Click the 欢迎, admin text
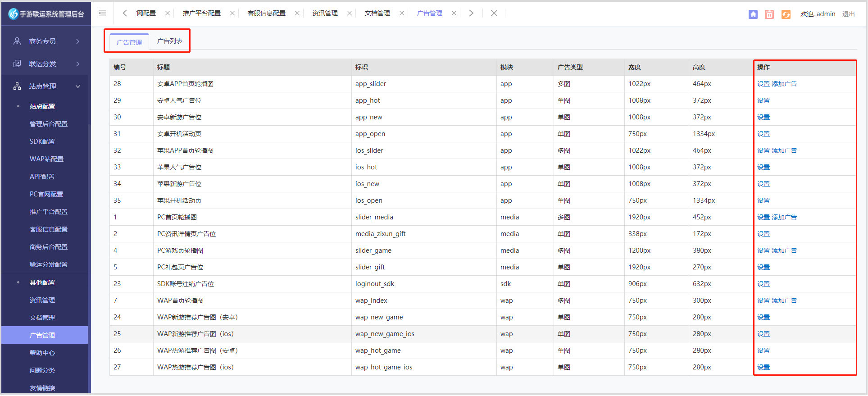This screenshot has height=396, width=868. click(x=818, y=14)
